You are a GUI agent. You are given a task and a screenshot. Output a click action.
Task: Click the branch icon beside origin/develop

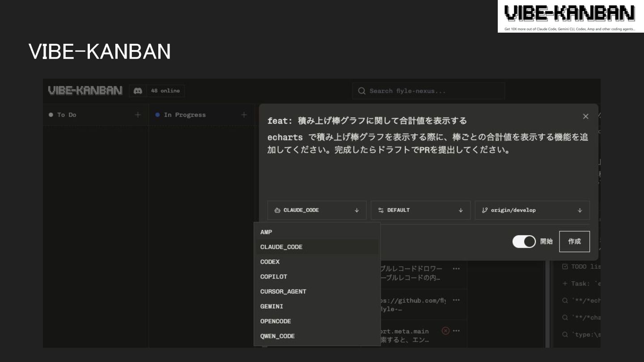click(485, 210)
